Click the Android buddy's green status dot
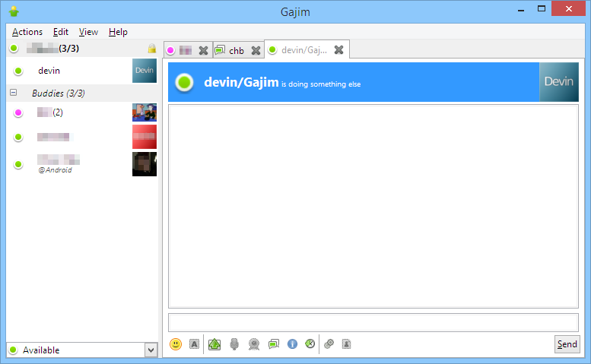This screenshot has width=591, height=364. pos(17,164)
